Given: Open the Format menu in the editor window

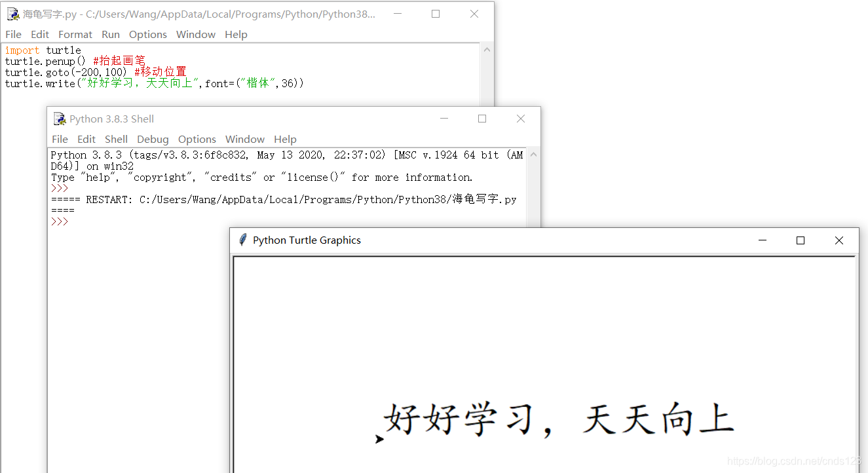Looking at the screenshot, I should coord(75,34).
